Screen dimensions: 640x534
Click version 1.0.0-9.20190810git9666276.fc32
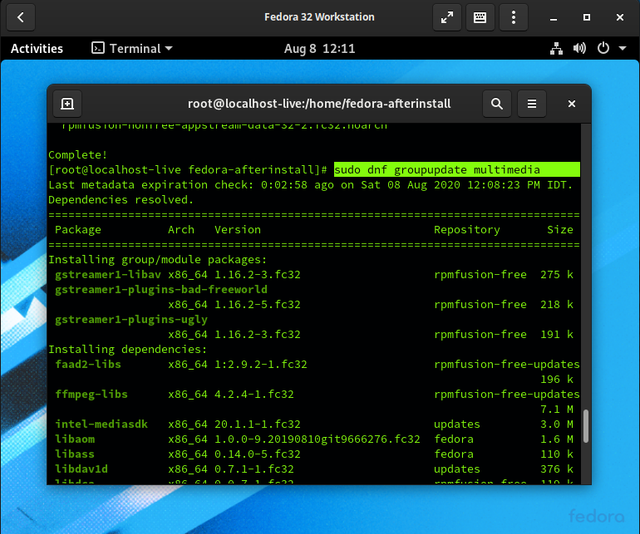pyautogui.click(x=317, y=439)
